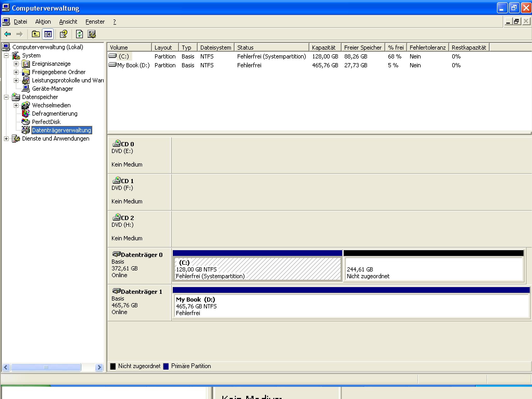
Task: Click the Datenträger 0 disk label
Action: [x=141, y=255]
